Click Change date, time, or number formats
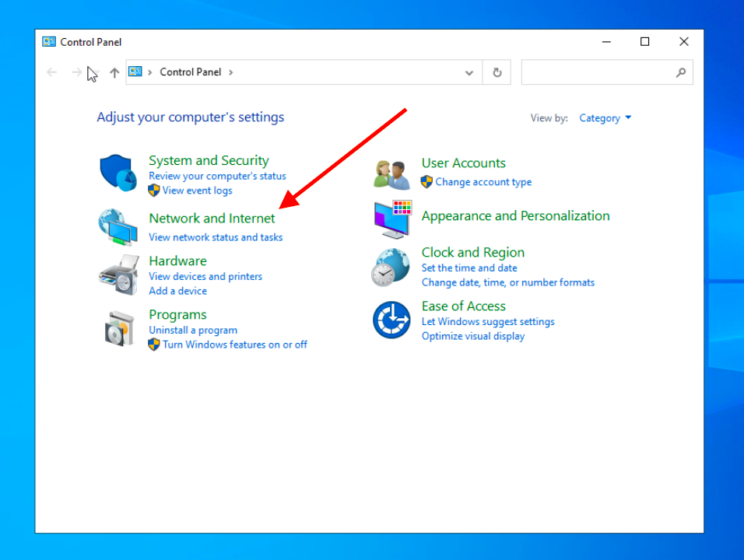Image resolution: width=744 pixels, height=560 pixels. point(507,282)
